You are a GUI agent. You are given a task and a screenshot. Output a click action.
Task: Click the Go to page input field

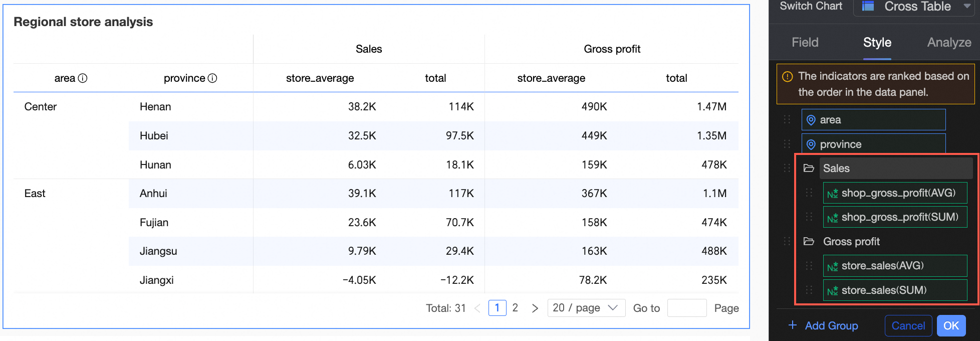[x=687, y=308]
